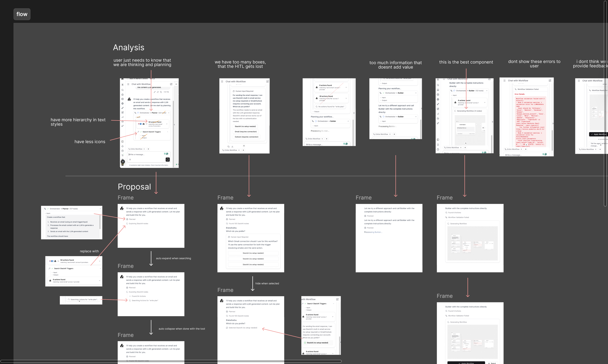Collapse the 'Orchestrator → Builder (1/2 tools)' row

click(487, 91)
